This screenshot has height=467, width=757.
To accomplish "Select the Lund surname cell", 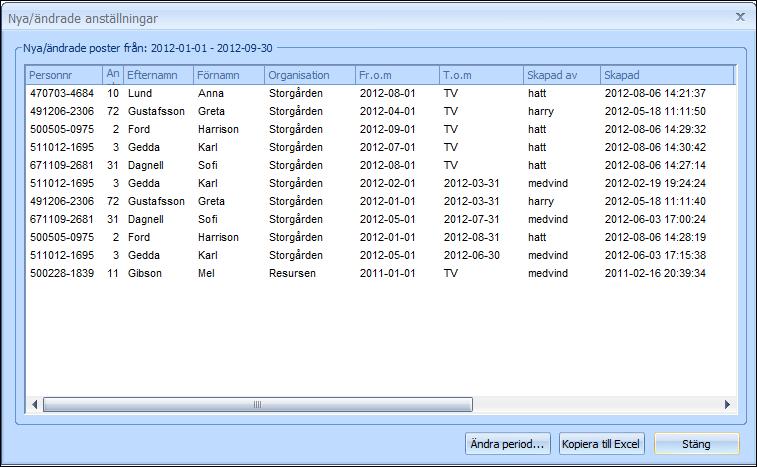I will point(140,93).
